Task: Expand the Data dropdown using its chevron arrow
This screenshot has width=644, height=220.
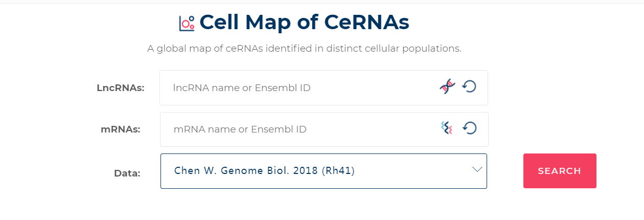Action: pos(477,169)
